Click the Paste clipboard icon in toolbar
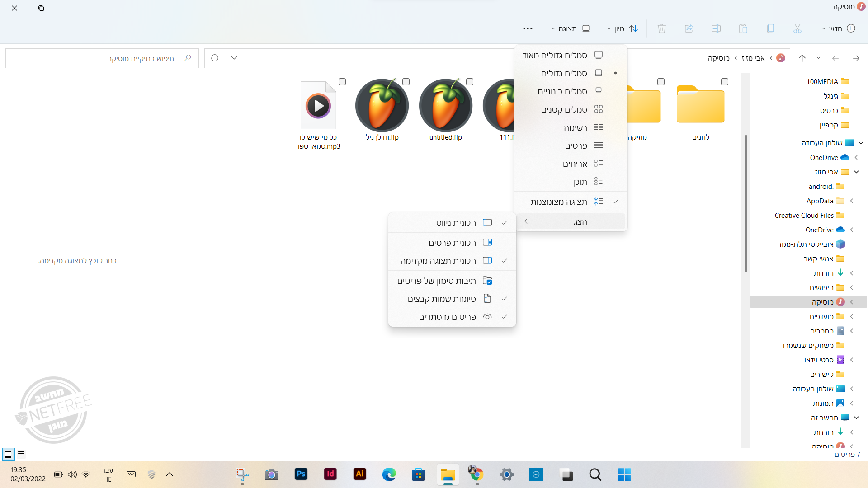Image resolution: width=868 pixels, height=488 pixels. [x=743, y=28]
